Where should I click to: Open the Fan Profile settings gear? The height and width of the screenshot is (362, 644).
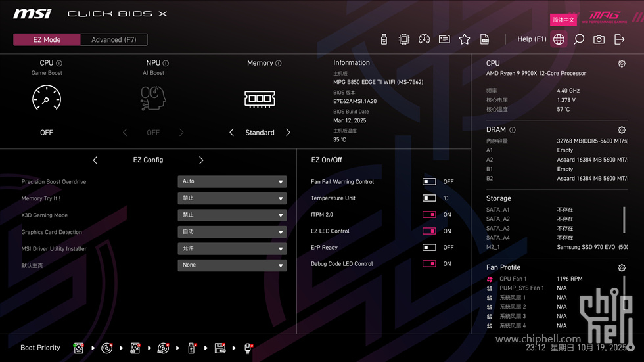pos(622,267)
